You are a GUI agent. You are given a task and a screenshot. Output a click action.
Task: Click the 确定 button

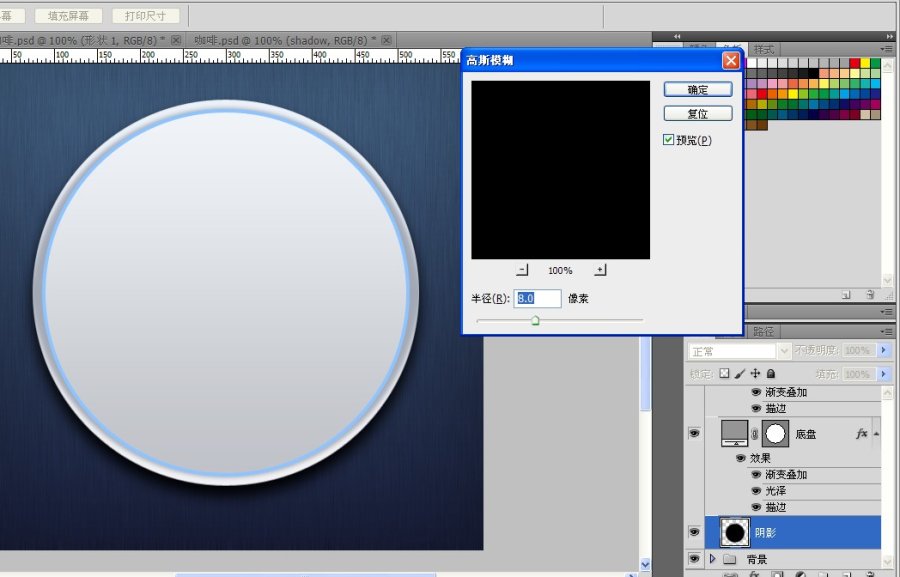(698, 90)
